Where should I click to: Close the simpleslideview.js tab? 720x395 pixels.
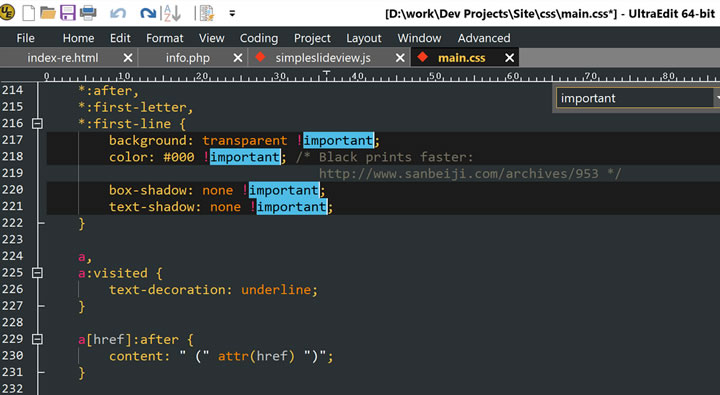pos(400,58)
